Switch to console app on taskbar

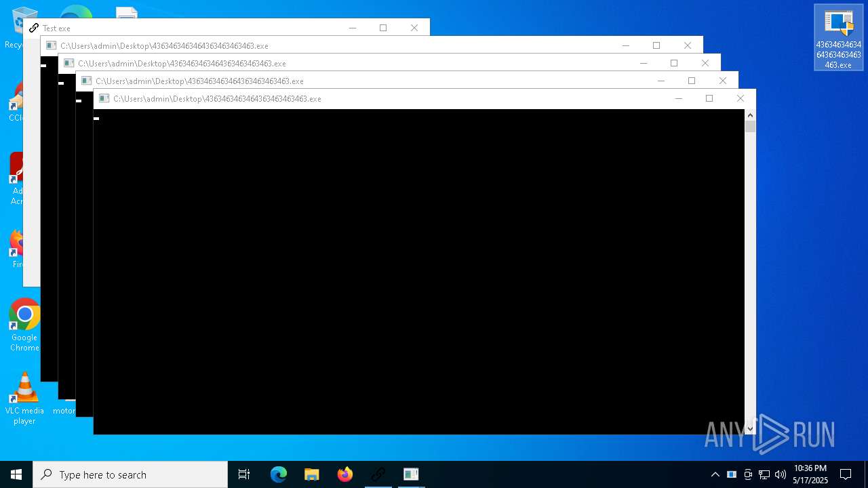point(411,474)
